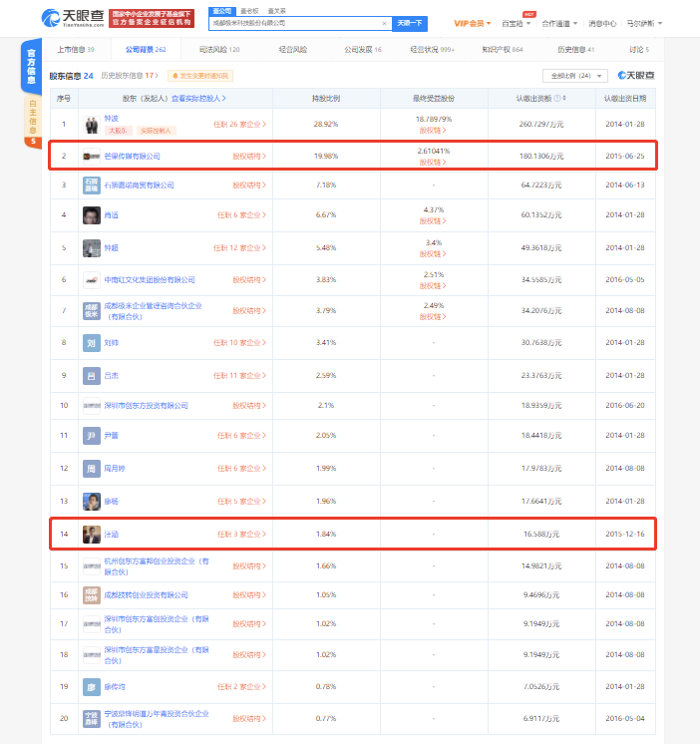The image size is (700, 744).
Task: Switch to the 经营状况 999+ tab
Action: tap(433, 49)
